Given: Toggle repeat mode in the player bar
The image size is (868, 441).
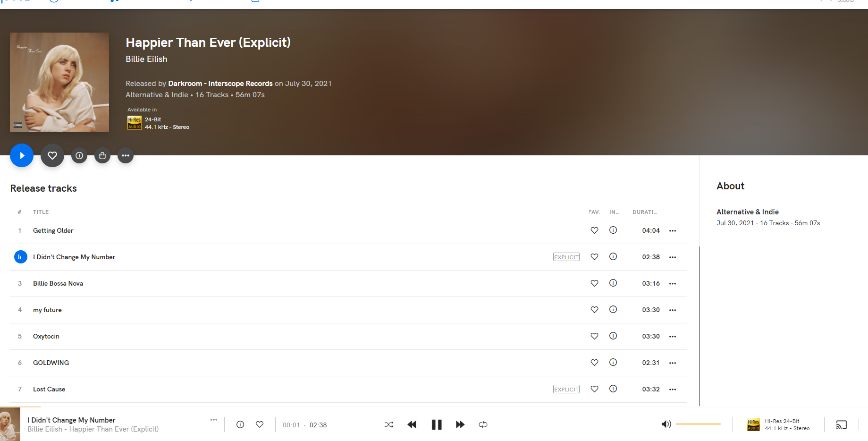Looking at the screenshot, I should (483, 424).
